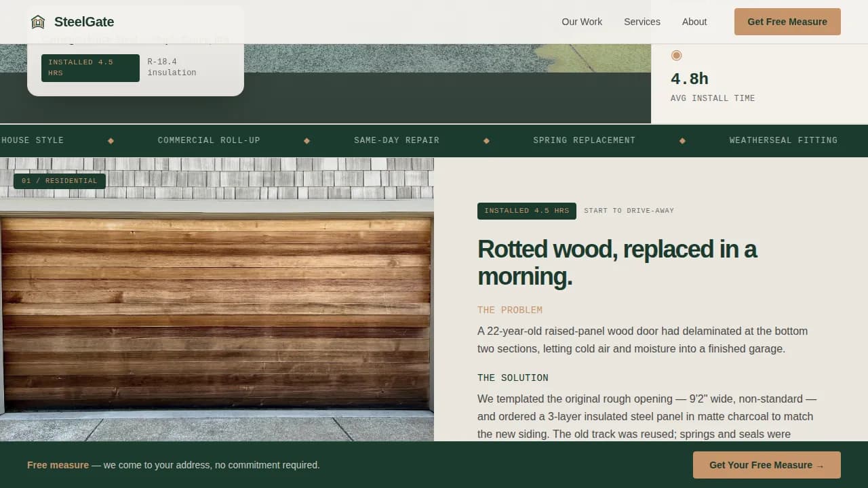Select the orange dot above 4.8h stat

(x=676, y=56)
